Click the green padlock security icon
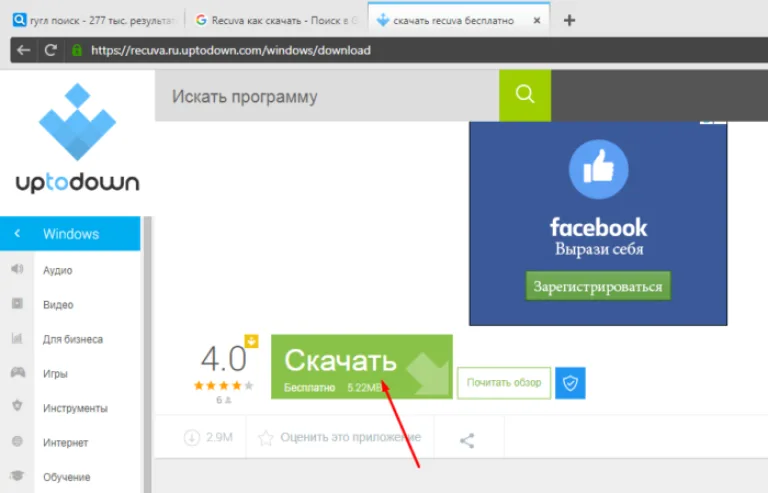The width and height of the screenshot is (768, 493). coord(77,50)
